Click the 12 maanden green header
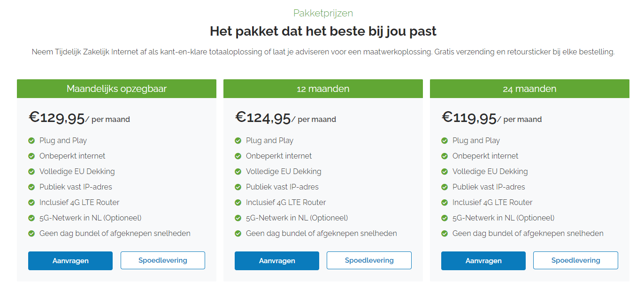The height and width of the screenshot is (296, 644). 323,89
